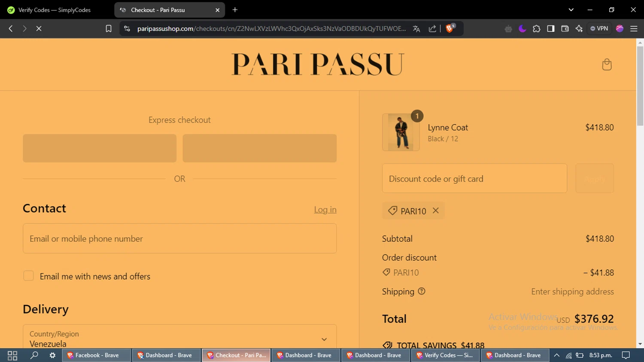Close the Checkout - Pari Passu tab
644x362 pixels.
[217, 10]
